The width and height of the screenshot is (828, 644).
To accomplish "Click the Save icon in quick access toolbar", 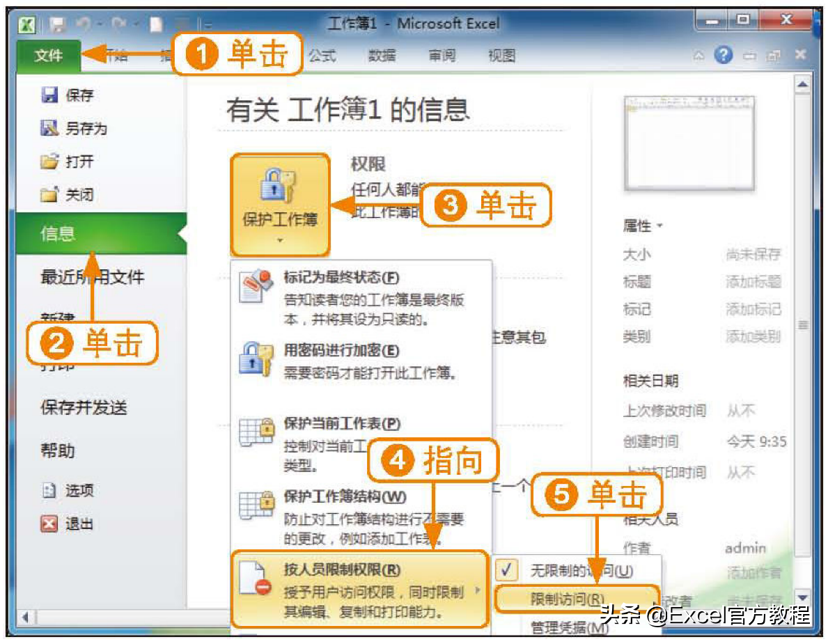I will tap(56, 24).
